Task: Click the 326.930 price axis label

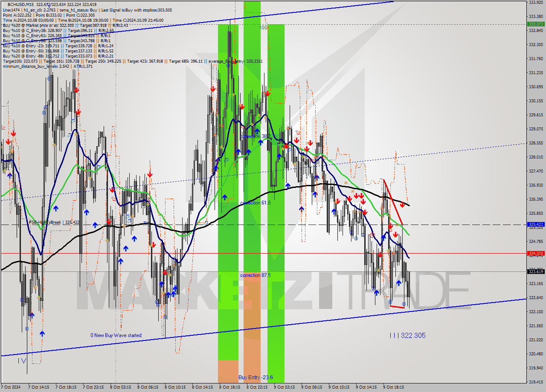Action: point(535,185)
